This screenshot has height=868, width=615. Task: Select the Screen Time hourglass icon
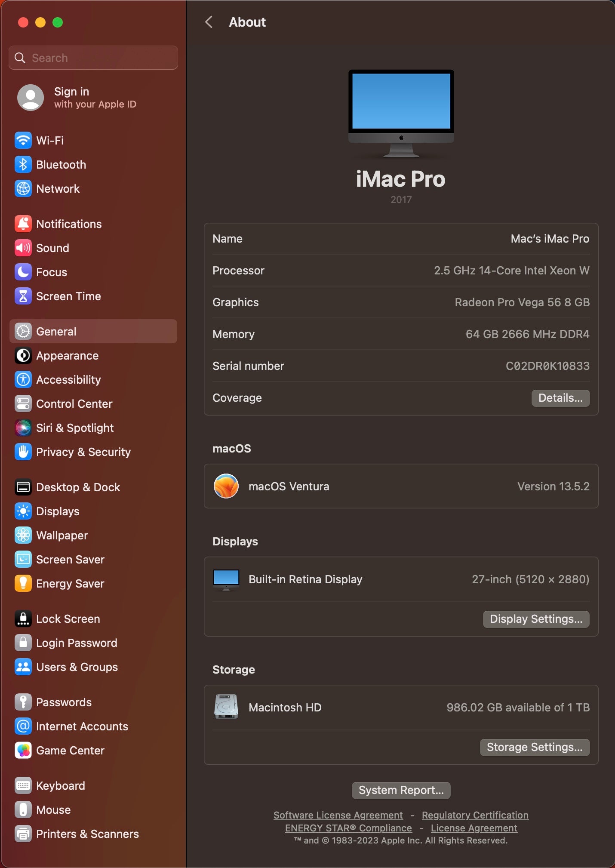pyautogui.click(x=23, y=296)
